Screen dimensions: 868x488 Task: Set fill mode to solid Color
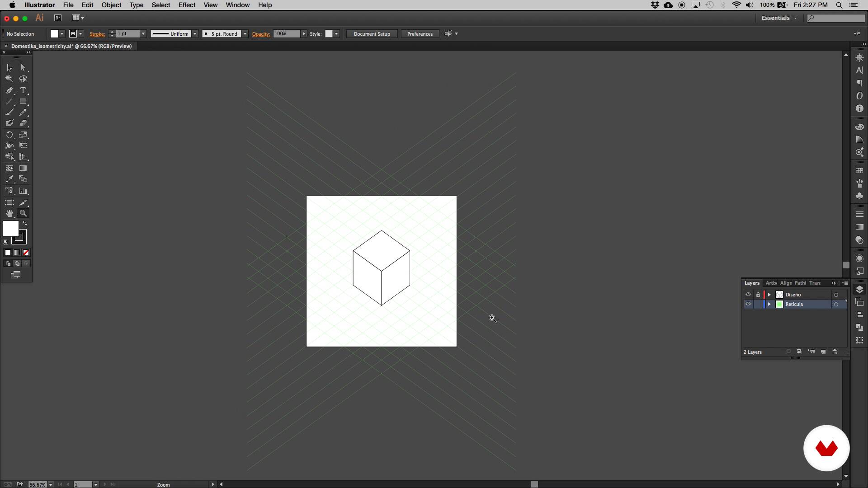point(8,253)
